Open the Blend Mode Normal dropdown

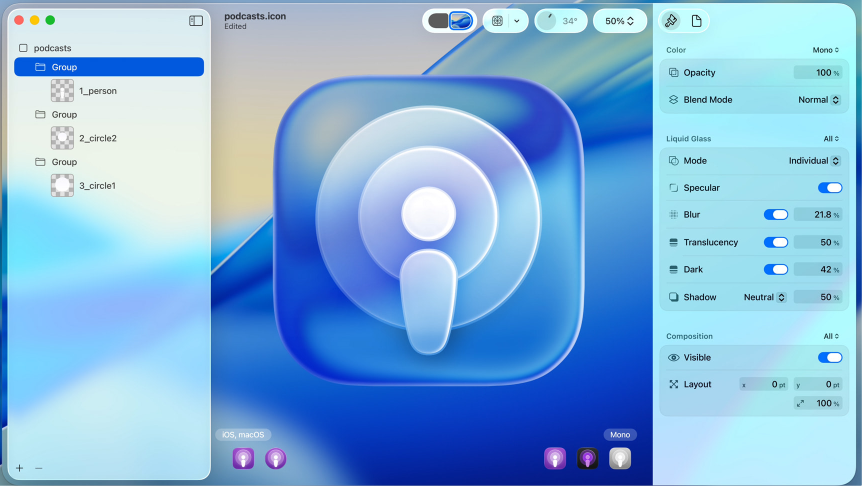[819, 100]
